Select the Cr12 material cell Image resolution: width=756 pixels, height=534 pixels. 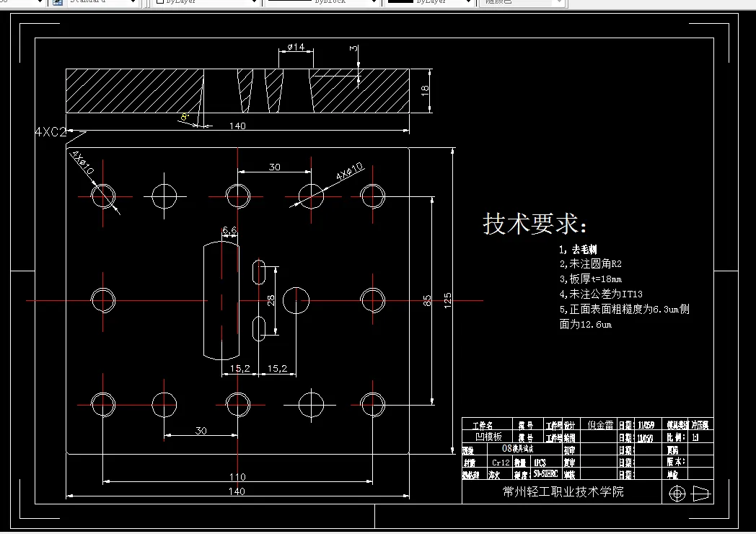tap(501, 462)
